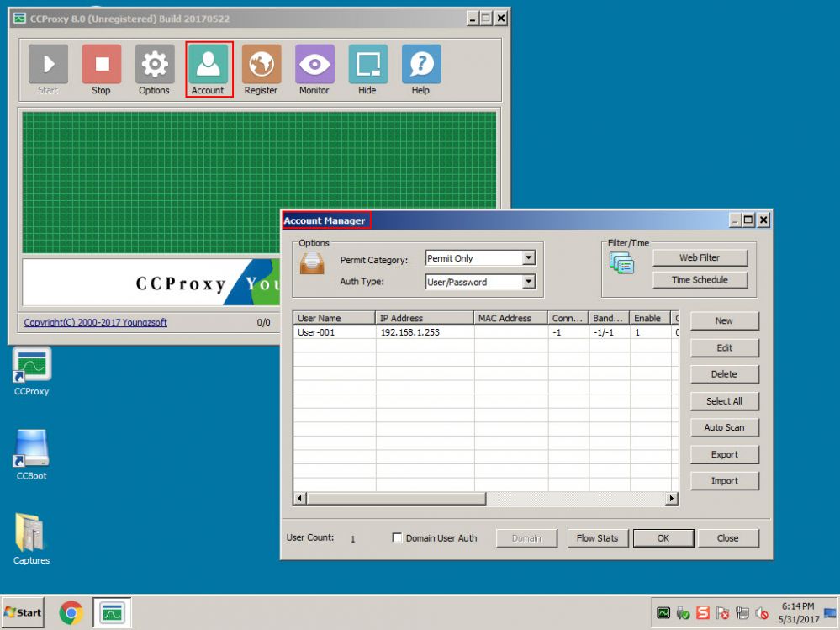
Task: Click the taskbar clock showing 6:14 PM
Action: 798,613
